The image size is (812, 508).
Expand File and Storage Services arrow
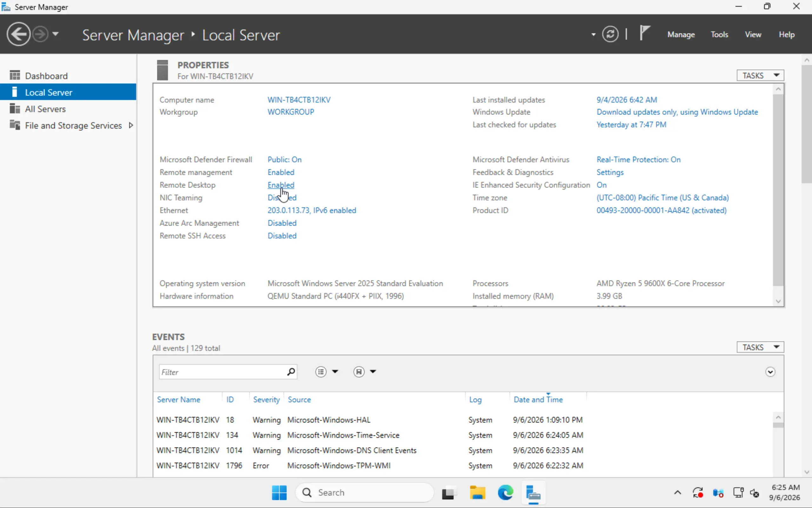[x=131, y=125]
